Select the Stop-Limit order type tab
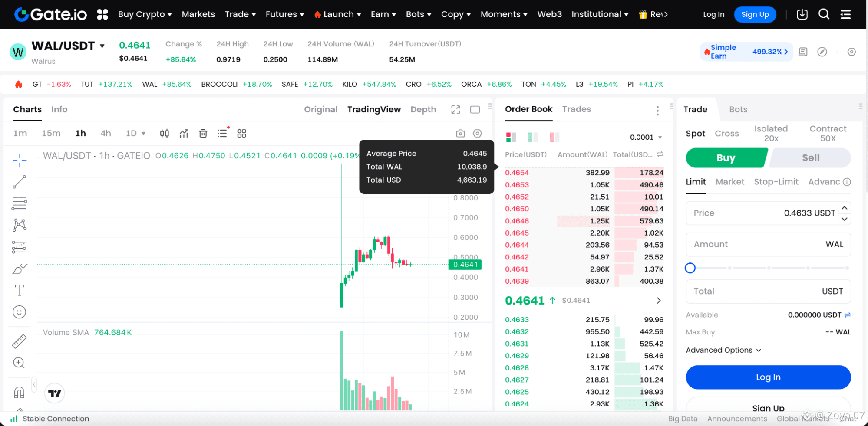This screenshot has height=426, width=868. tap(776, 182)
